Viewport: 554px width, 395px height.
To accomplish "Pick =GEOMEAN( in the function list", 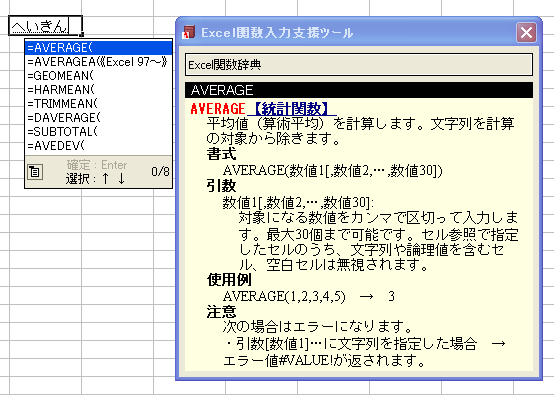I will 99,76.
